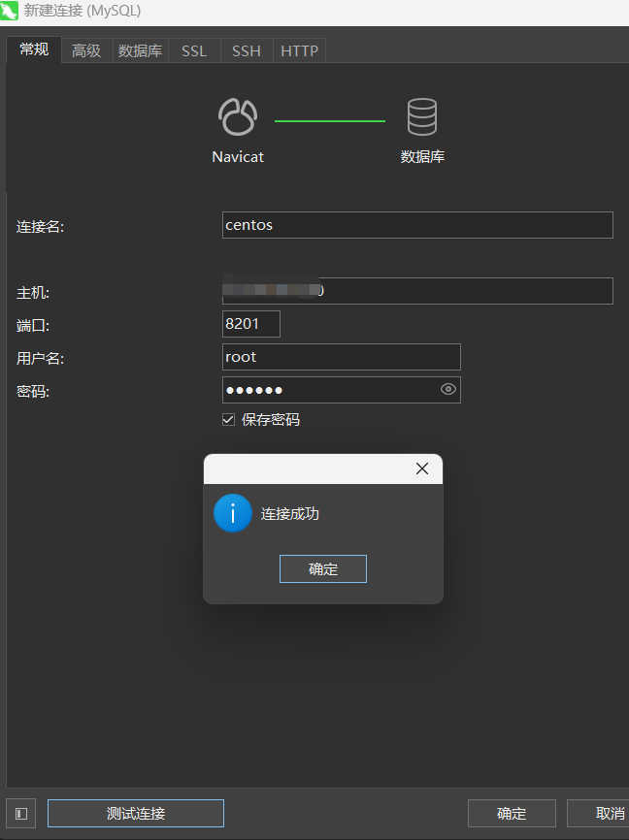This screenshot has height=840, width=629.
Task: Click the 连接成功 message text
Action: pyautogui.click(x=290, y=514)
